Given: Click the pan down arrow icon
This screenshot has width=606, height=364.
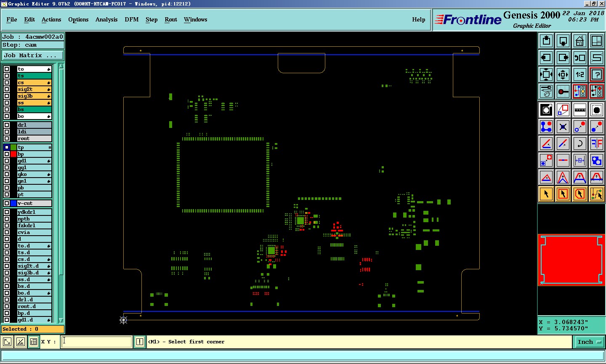Looking at the screenshot, I should (x=563, y=41).
